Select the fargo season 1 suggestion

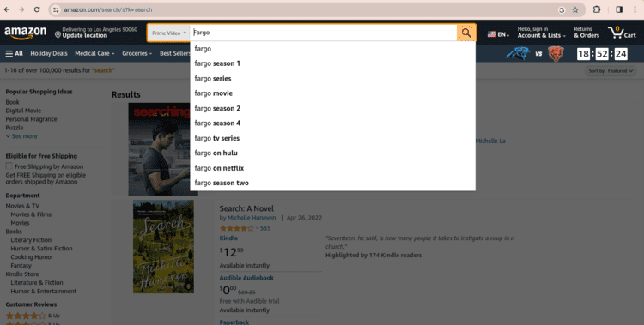tap(217, 63)
